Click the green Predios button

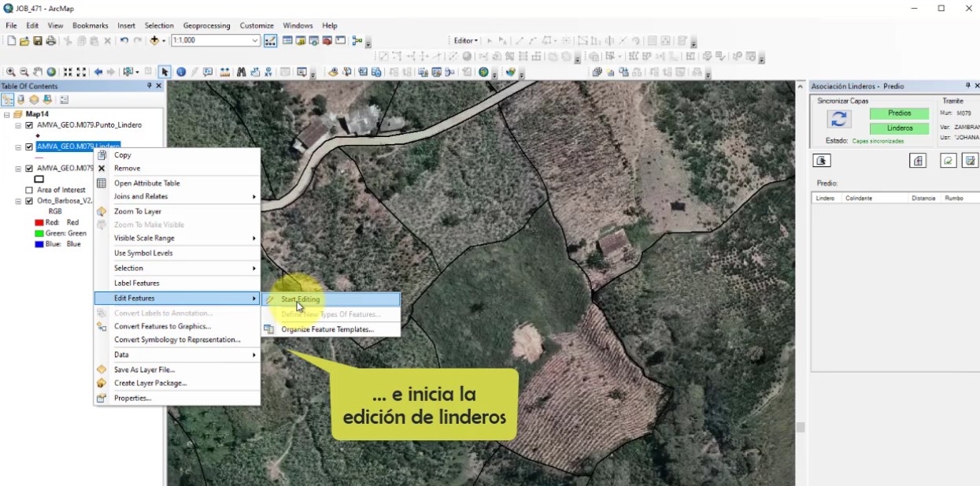899,113
